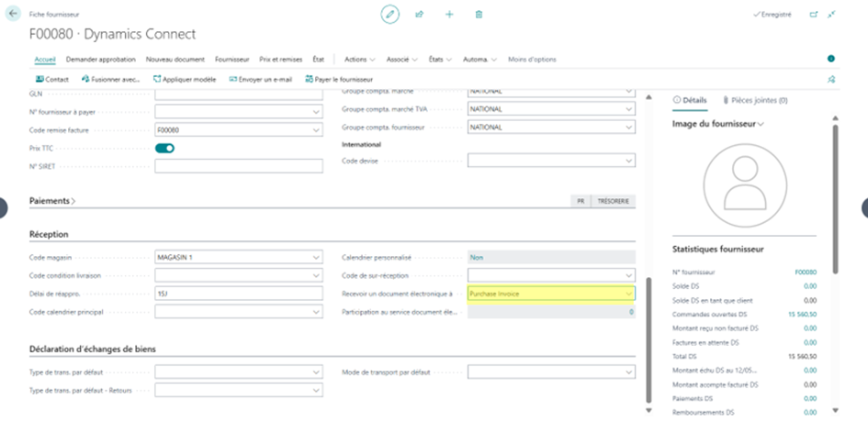Collapse the page with shrink arrows icon
Screen dimensions: 868x434
(x=831, y=15)
